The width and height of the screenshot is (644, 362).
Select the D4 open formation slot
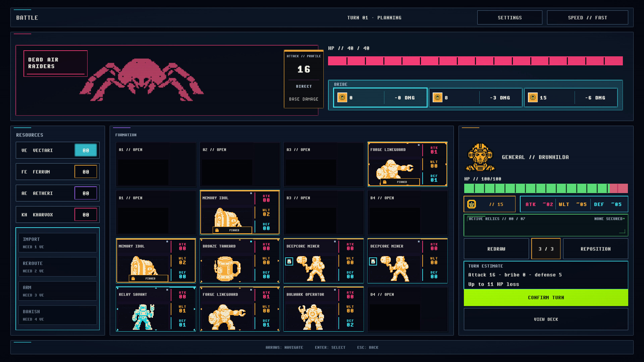click(408, 309)
